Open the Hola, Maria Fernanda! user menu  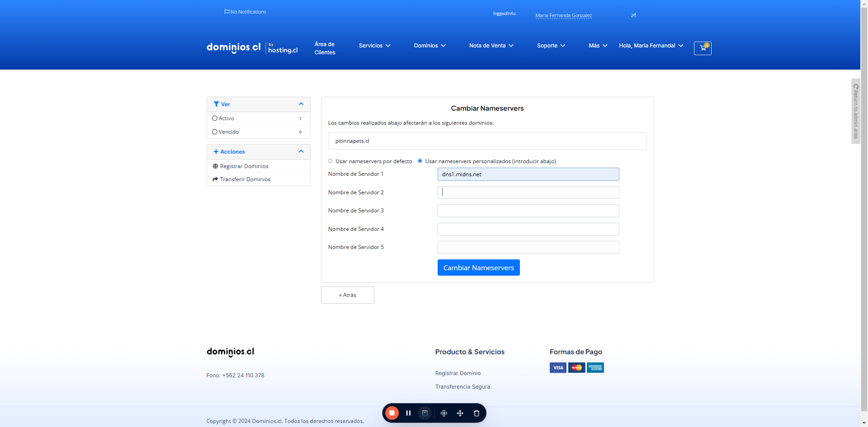pyautogui.click(x=651, y=46)
